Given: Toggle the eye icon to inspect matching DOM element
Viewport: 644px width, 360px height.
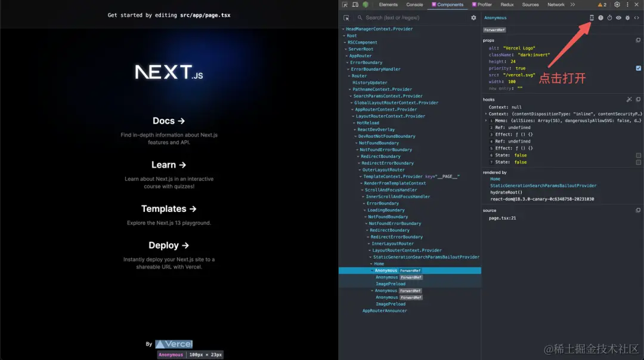Looking at the screenshot, I should point(618,18).
